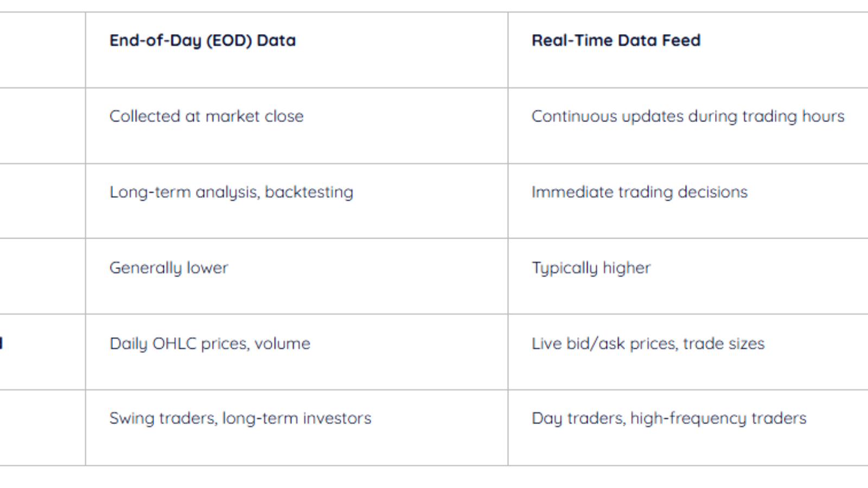Click the 'Real-Time Data Feed' column header

pos(616,41)
